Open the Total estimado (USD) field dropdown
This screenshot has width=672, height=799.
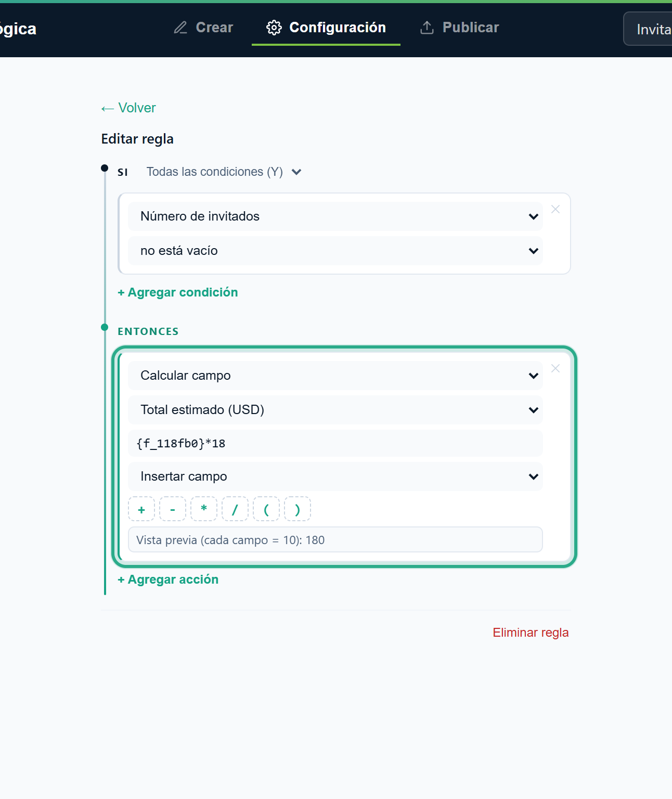(335, 410)
